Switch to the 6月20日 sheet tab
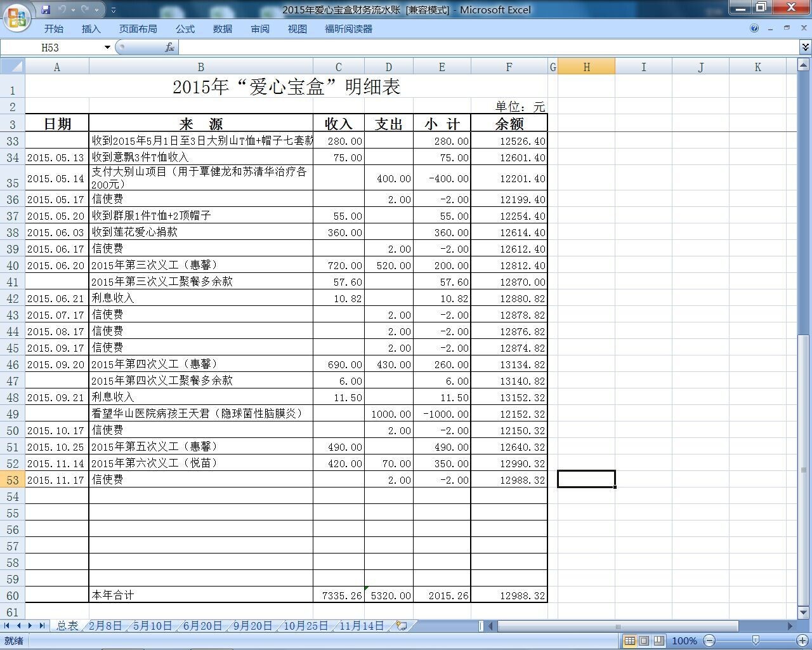This screenshot has height=650, width=812. click(x=202, y=626)
